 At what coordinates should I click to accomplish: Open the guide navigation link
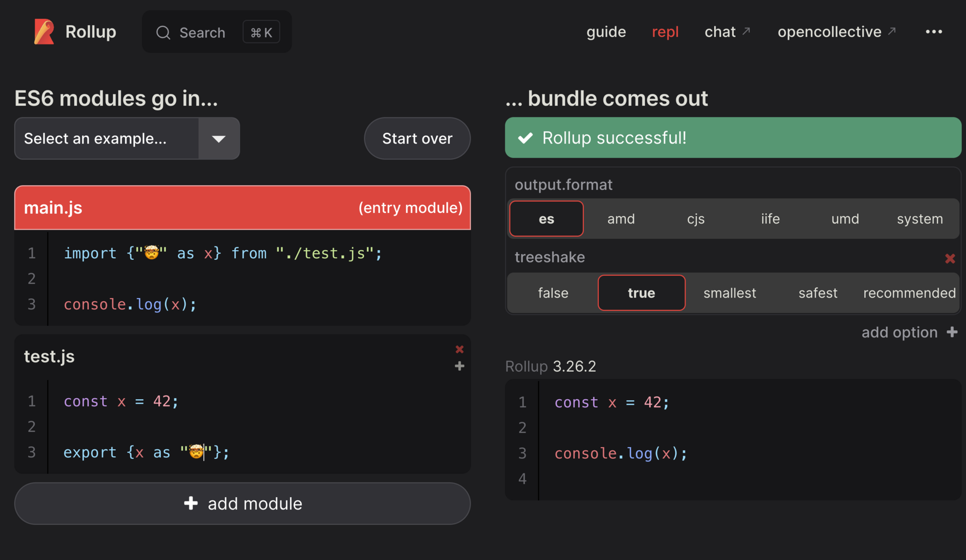pyautogui.click(x=606, y=32)
